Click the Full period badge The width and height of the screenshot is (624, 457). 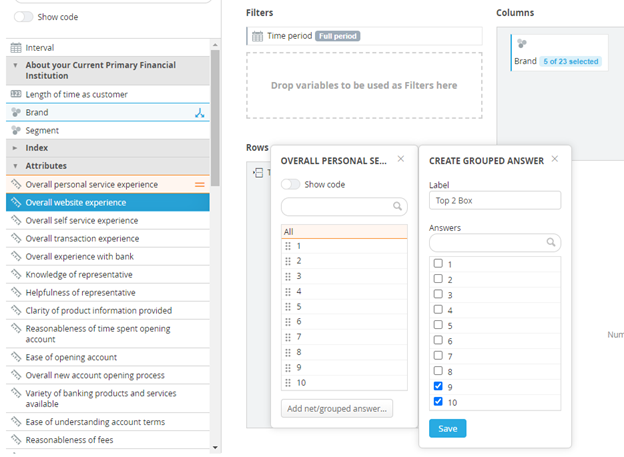tap(337, 36)
